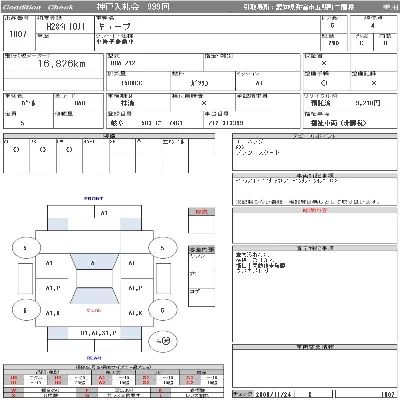Select the hood section marked A1
This screenshot has height=400, width=400.
tap(104, 213)
